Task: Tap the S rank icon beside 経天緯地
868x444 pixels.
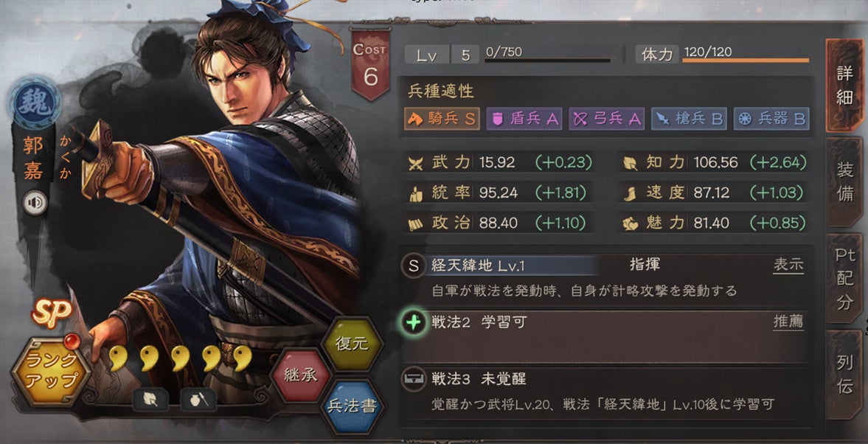Action: tap(413, 266)
